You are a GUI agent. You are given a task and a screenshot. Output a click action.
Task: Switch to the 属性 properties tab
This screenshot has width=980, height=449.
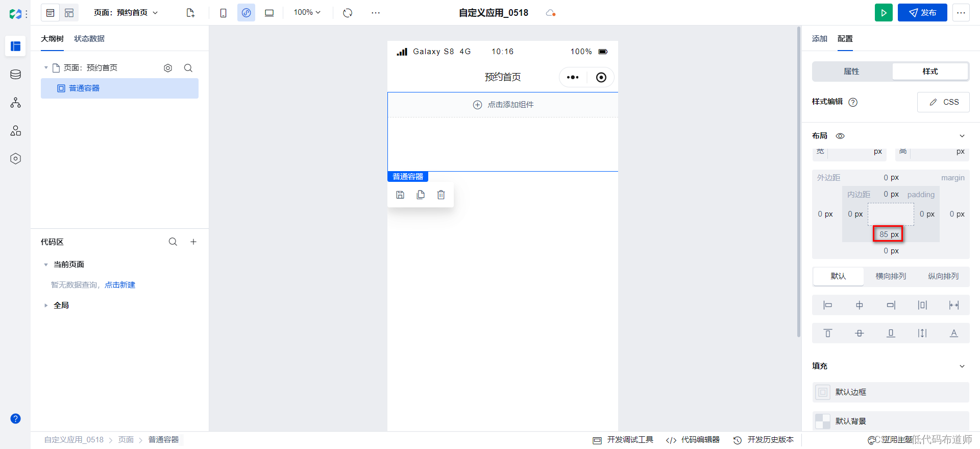point(852,72)
